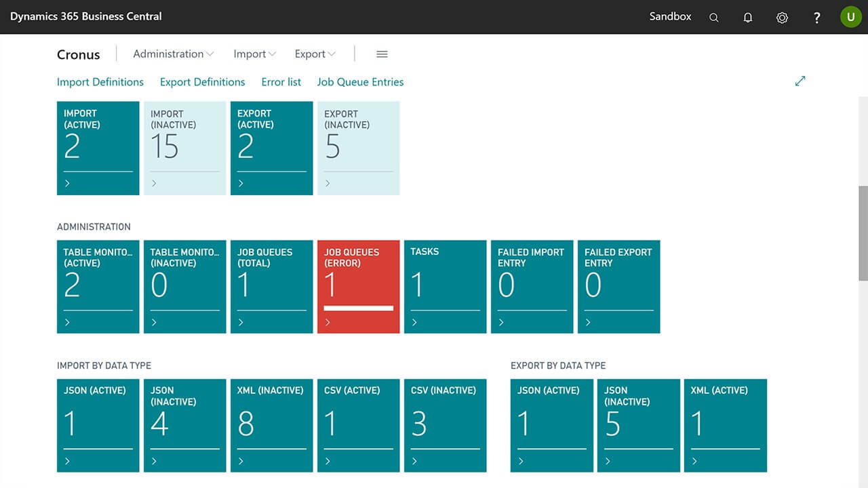Viewport: 868px width, 488px height.
Task: Open the export JSON (Active) tile
Action: click(x=552, y=426)
